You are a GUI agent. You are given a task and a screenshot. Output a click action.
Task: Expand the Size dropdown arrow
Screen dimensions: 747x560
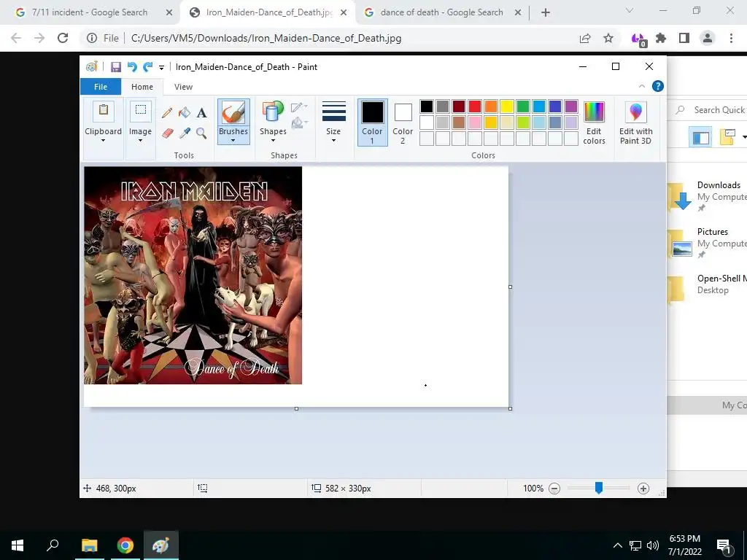pyautogui.click(x=333, y=141)
